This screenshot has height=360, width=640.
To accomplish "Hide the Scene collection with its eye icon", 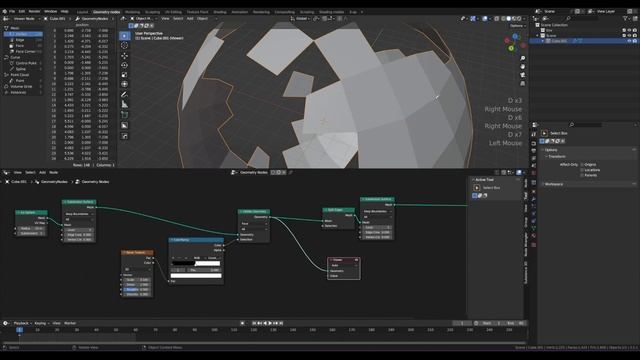I will (x=629, y=36).
